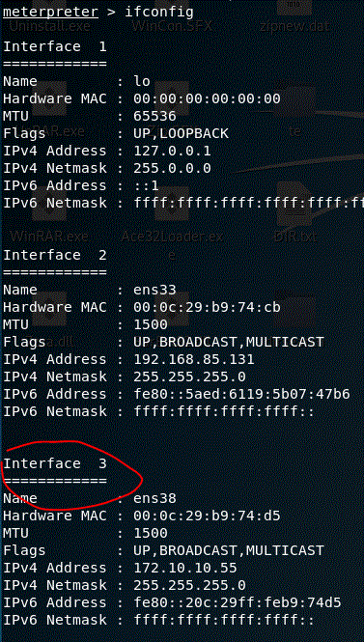Select the WinCon.SFX file behind the terminal

click(x=173, y=26)
